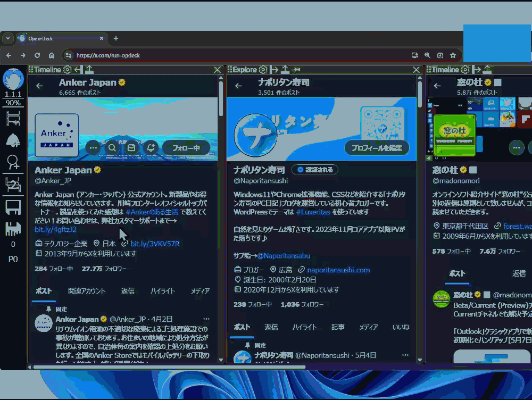Viewport: 532px width, 400px height.
Task: Select 返信 tab on 窓の杜 profile
Action: 519,273
